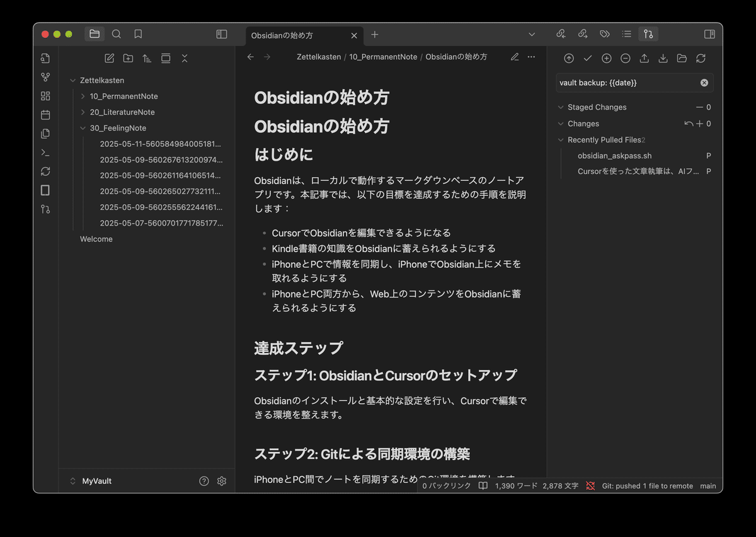
Task: Create a new folder in file explorer
Action: 129,58
